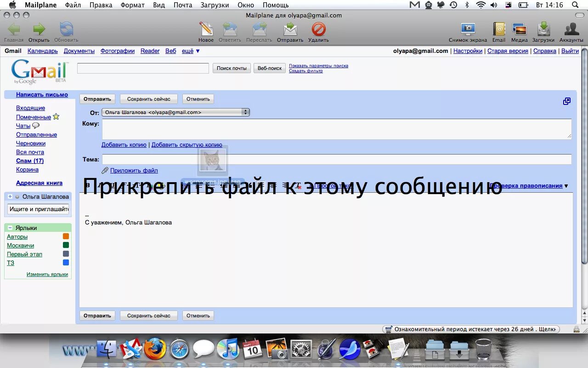Take a screenshot with Снимок экрана icon
Image resolution: width=588 pixels, height=368 pixels.
coord(468,29)
